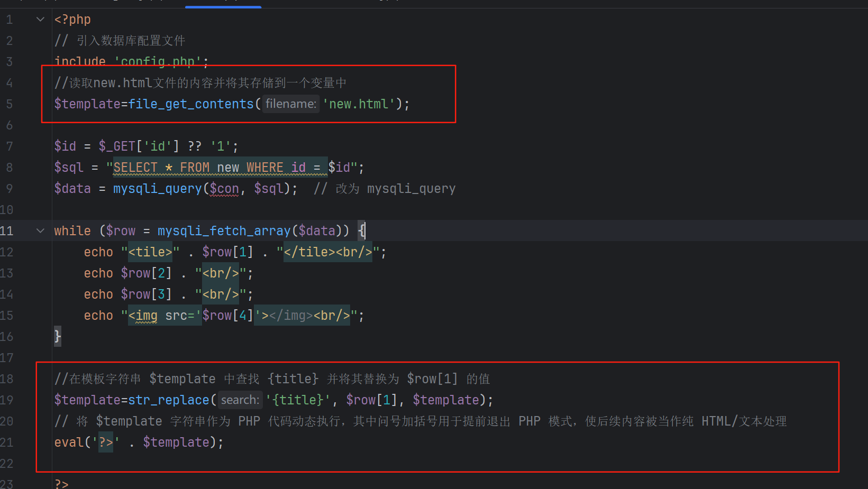This screenshot has width=868, height=489.
Task: Select gutter line number 5
Action: tap(10, 104)
